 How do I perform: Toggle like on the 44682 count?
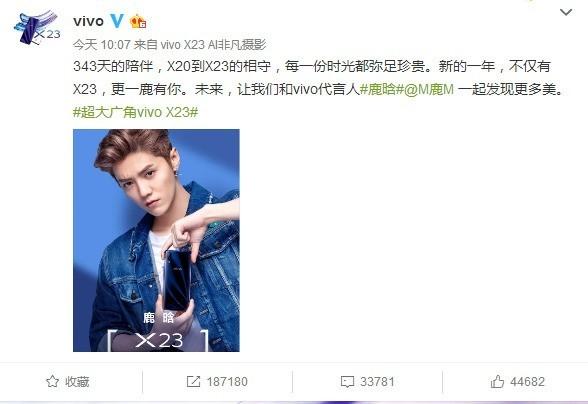pos(527,382)
